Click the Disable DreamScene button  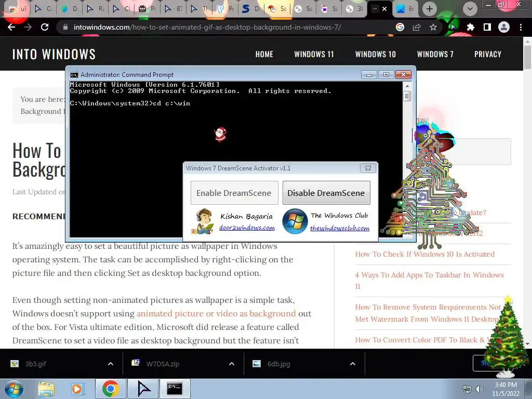pyautogui.click(x=326, y=193)
